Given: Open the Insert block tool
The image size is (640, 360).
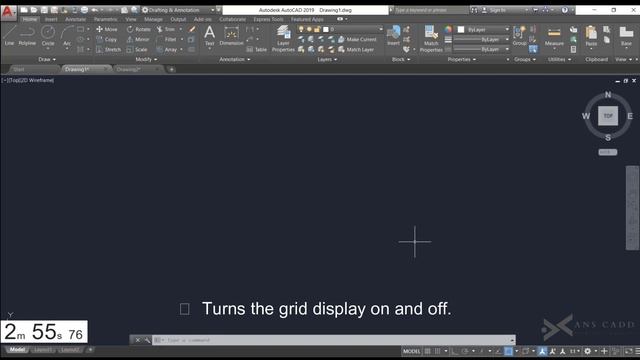Looking at the screenshot, I should (393, 35).
